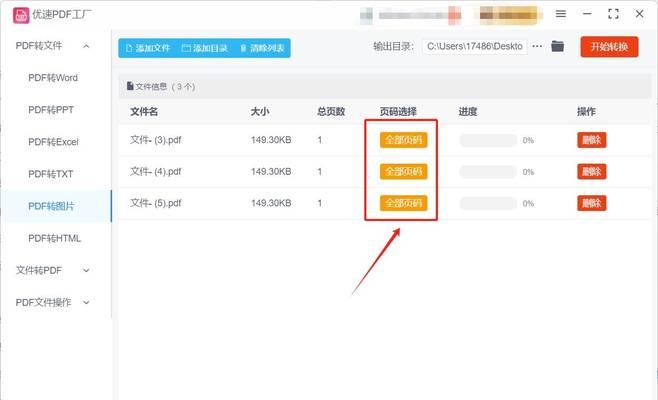
Task: Click 全部页码 for 文件- (5).pdf
Action: coord(404,203)
